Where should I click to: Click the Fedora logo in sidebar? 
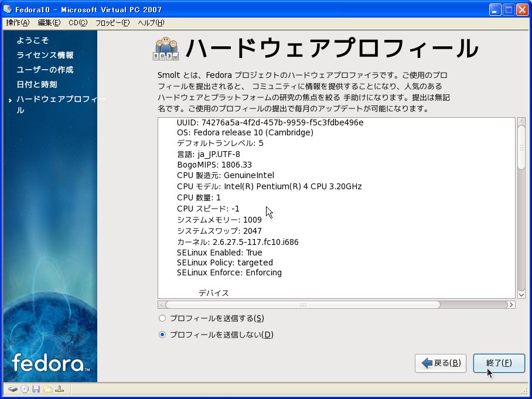tap(50, 363)
